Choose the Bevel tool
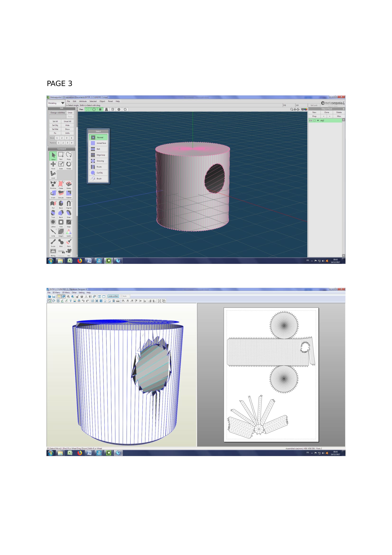 coord(61,204)
